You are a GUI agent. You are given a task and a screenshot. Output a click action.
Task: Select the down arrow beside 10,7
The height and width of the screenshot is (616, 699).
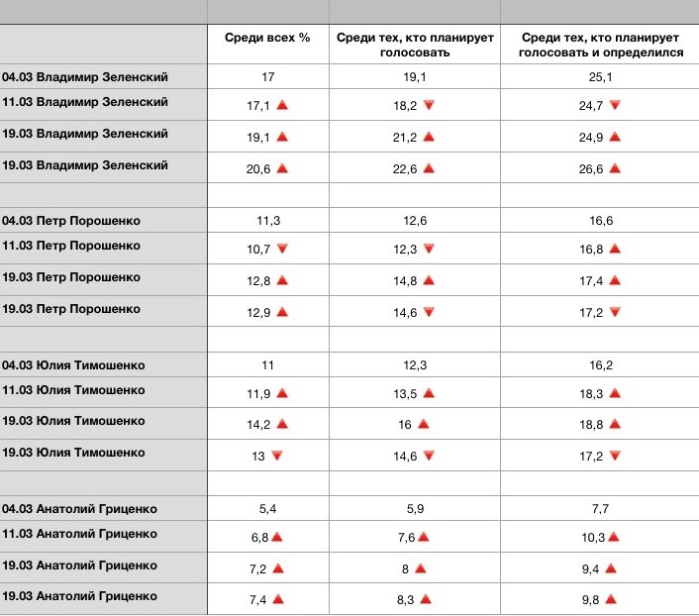[281, 249]
